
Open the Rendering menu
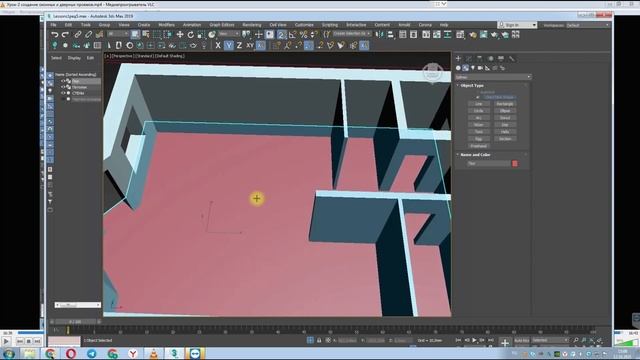[252, 25]
